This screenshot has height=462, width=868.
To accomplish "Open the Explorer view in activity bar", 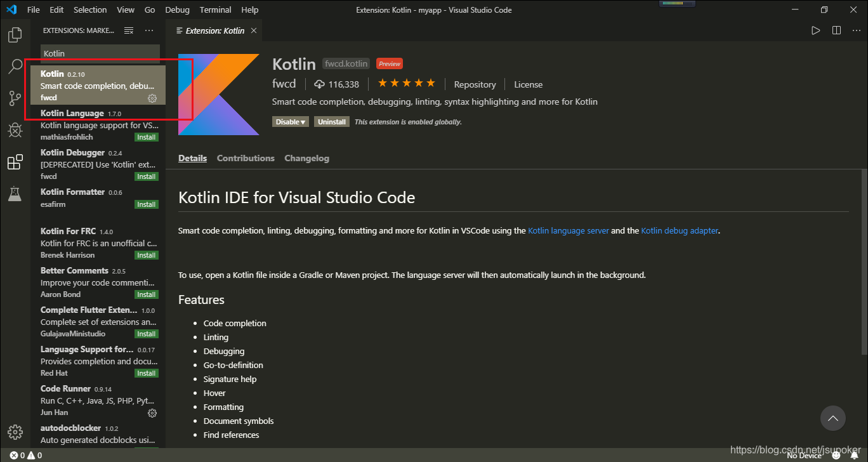I will [15, 35].
